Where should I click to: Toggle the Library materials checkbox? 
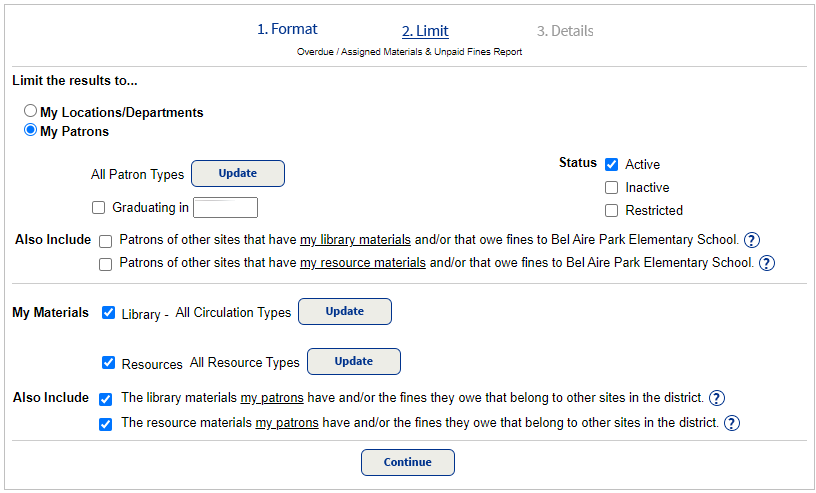109,313
